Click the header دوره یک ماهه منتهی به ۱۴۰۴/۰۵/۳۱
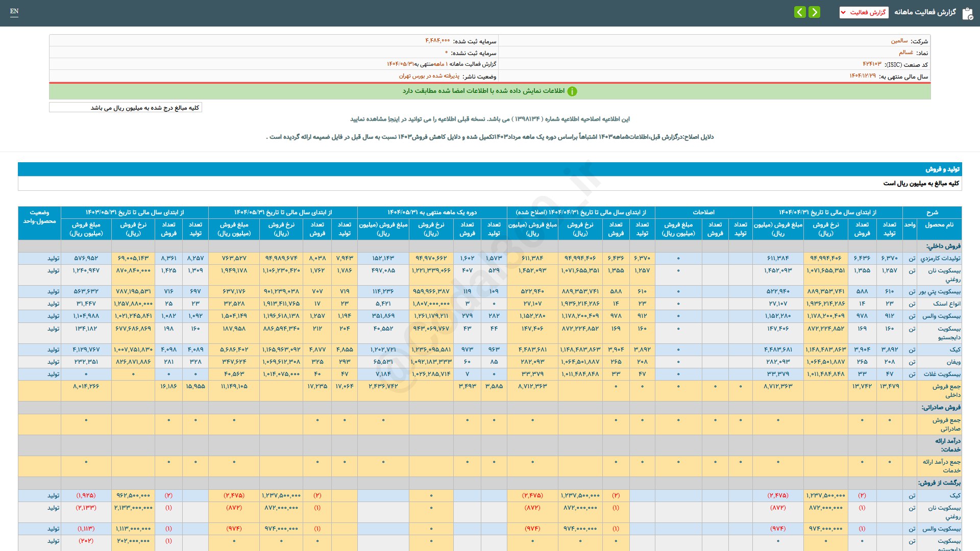 pyautogui.click(x=432, y=212)
